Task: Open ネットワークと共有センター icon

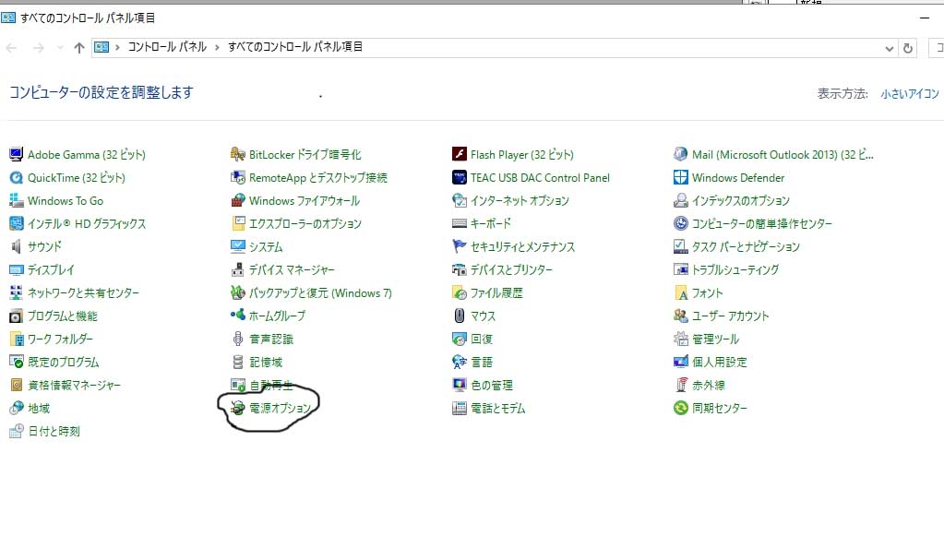Action: pos(17,292)
